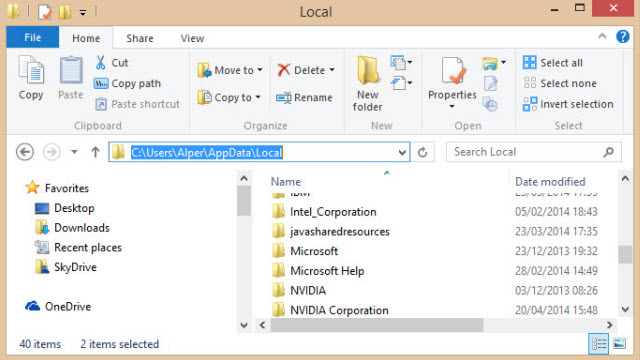
Task: Go up one folder level
Action: (95, 152)
